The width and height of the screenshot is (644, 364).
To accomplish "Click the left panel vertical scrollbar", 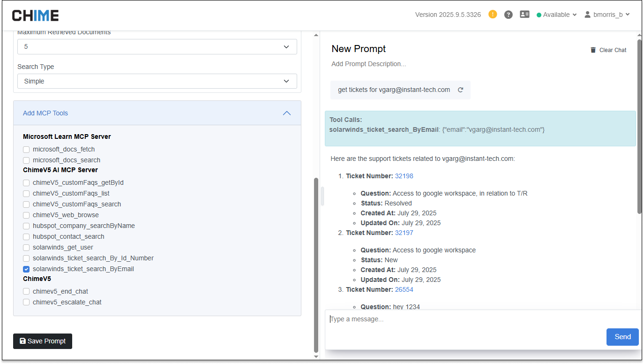I will pyautogui.click(x=316, y=265).
